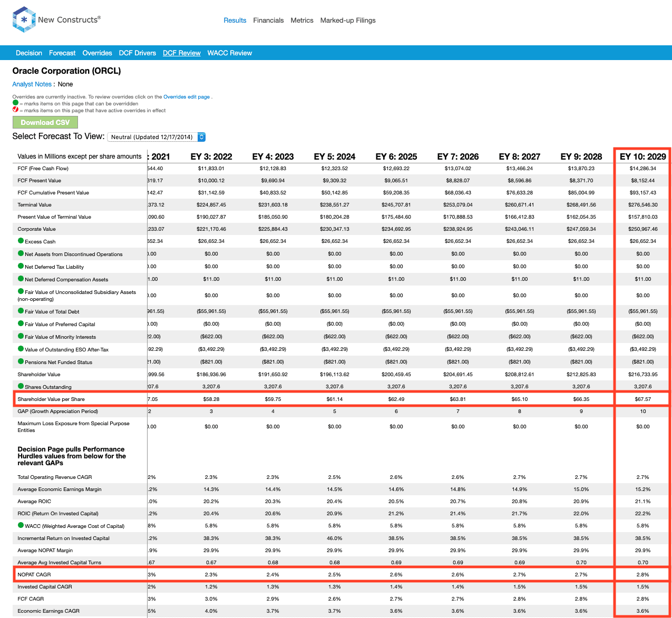Click green dot beside Pensions Net Funded Status

point(21,361)
